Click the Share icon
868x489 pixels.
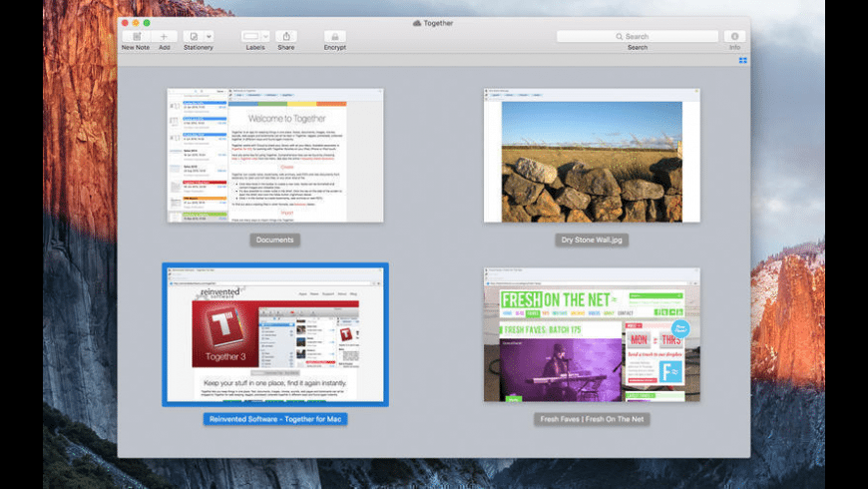(286, 37)
